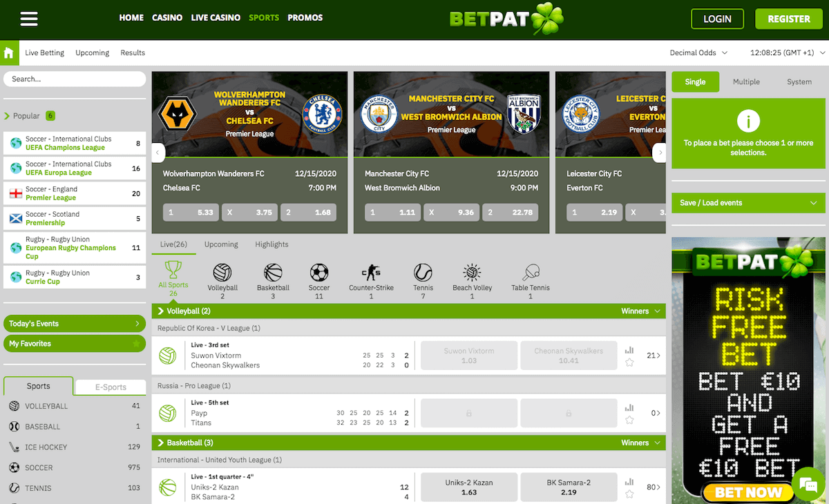829x504 pixels.
Task: Open England Premier League popular league
Action: (x=75, y=193)
